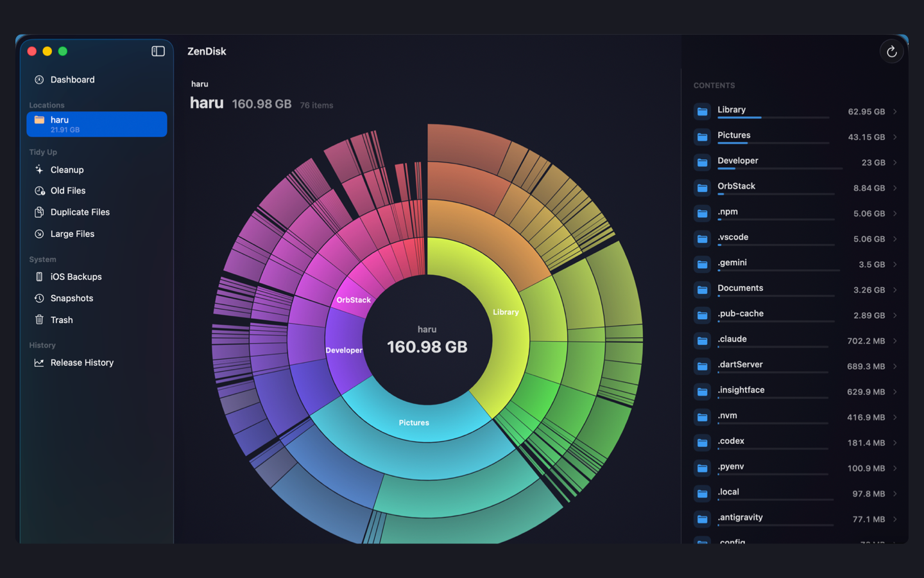Click the Library folder icon in Contents
Image resolution: width=924 pixels, height=578 pixels.
[x=703, y=112]
